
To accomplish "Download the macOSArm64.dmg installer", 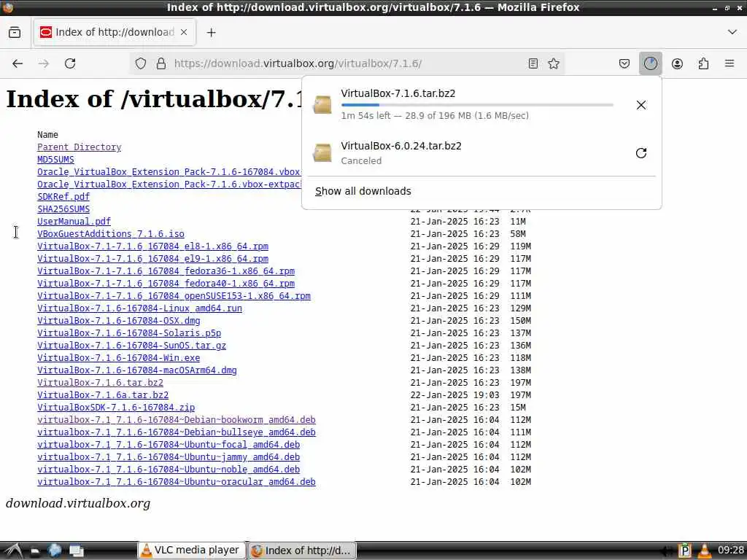I will click(137, 370).
